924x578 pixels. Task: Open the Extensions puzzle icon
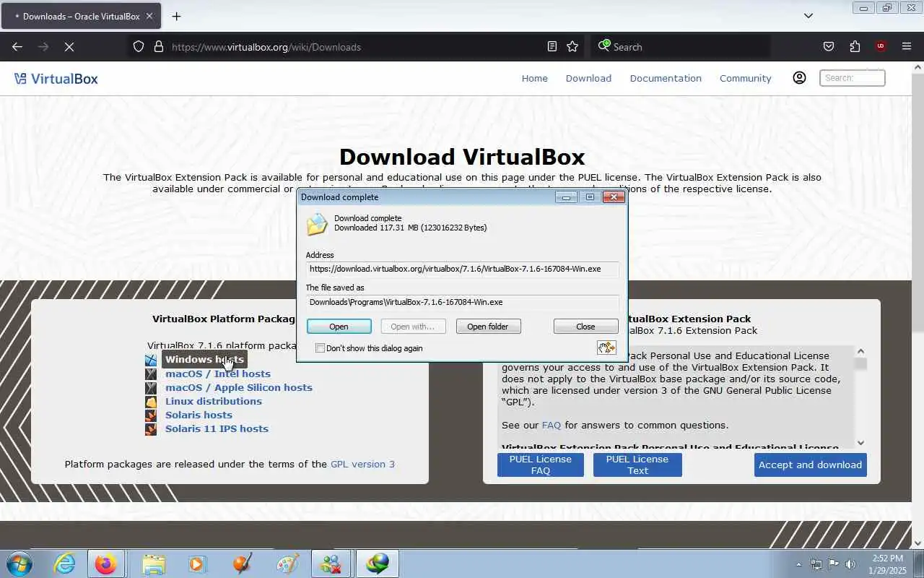click(x=855, y=47)
